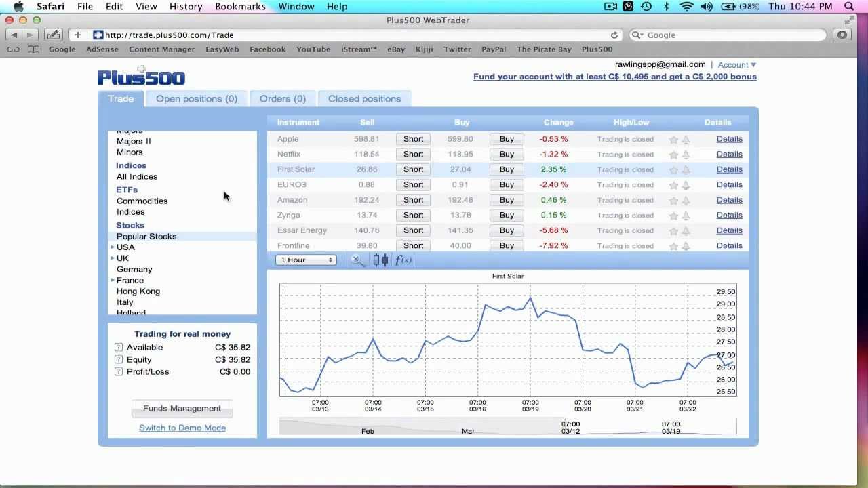Open the History menu
The image size is (868, 488).
point(185,7)
